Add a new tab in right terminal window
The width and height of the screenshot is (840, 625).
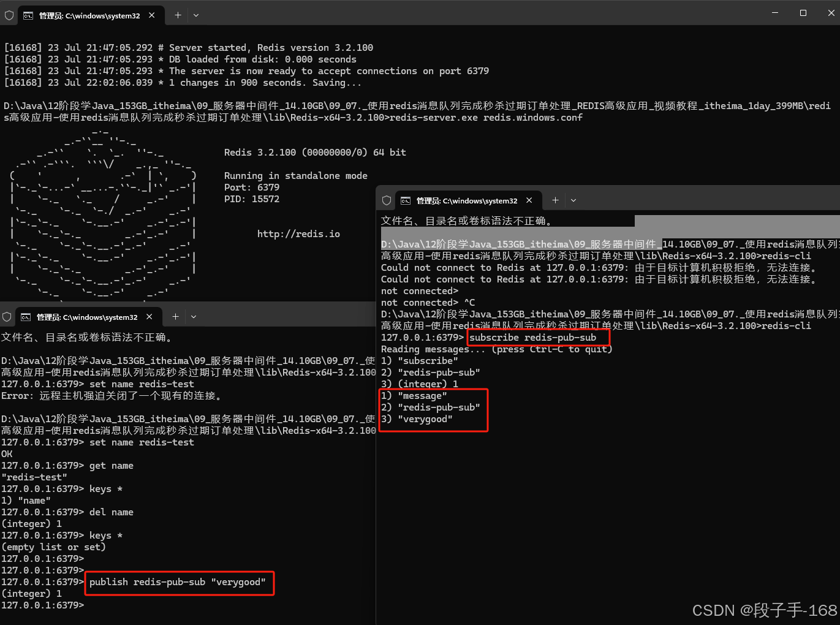[555, 200]
